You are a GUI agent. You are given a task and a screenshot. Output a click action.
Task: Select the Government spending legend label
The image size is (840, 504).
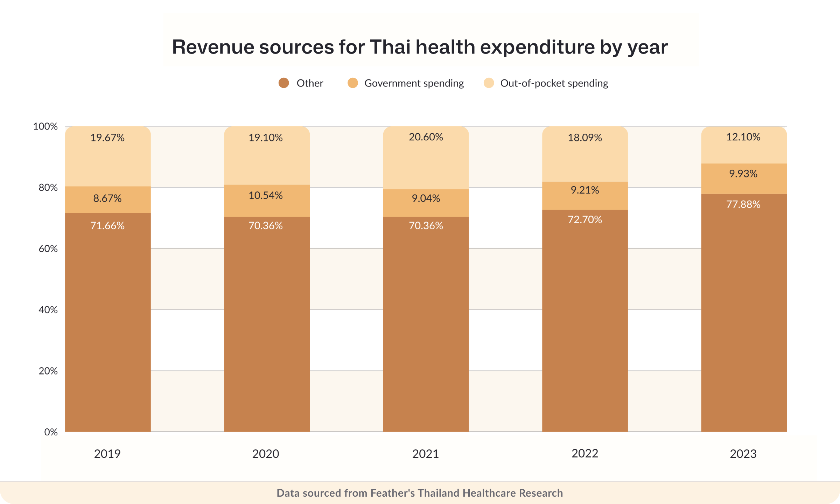(414, 83)
